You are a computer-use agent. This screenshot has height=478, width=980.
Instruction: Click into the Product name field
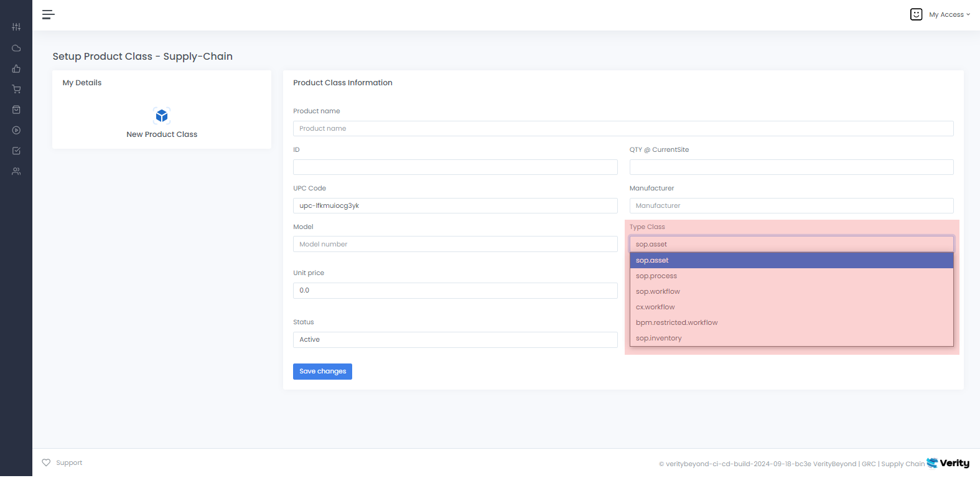pyautogui.click(x=623, y=129)
